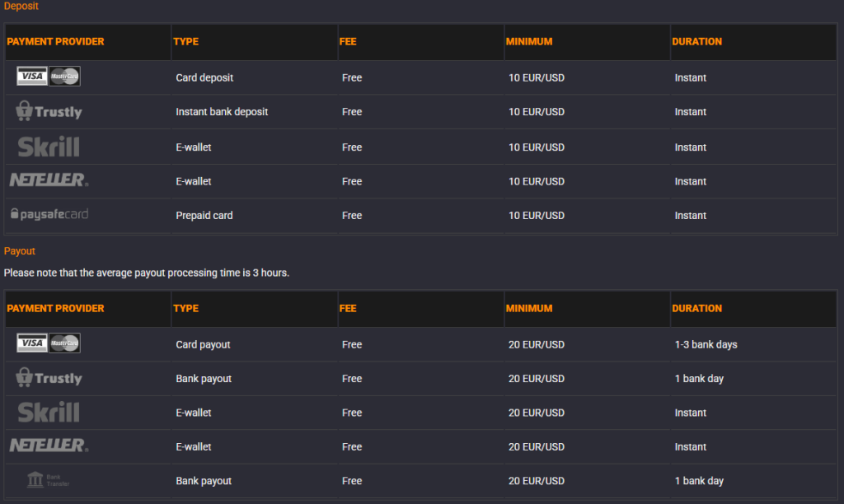
Task: Select the Trustly logo in the Deposit table
Action: click(49, 111)
